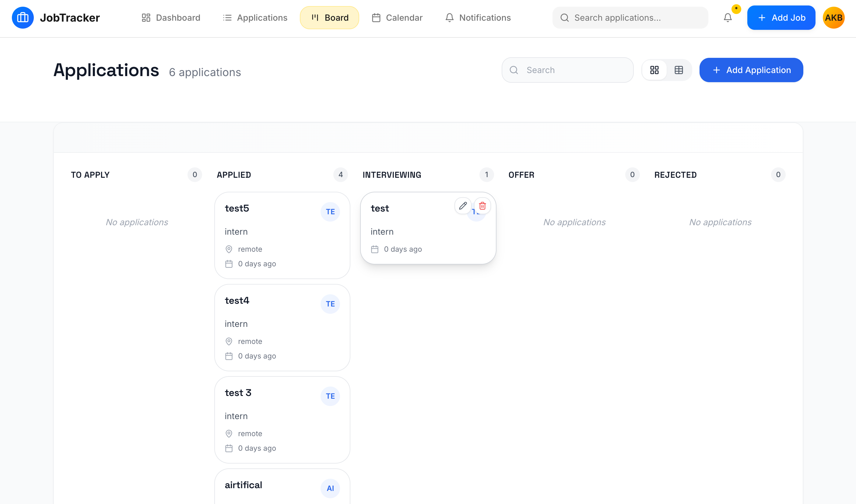This screenshot has height=504, width=856.
Task: Click the To Apply column header
Action: tap(90, 175)
